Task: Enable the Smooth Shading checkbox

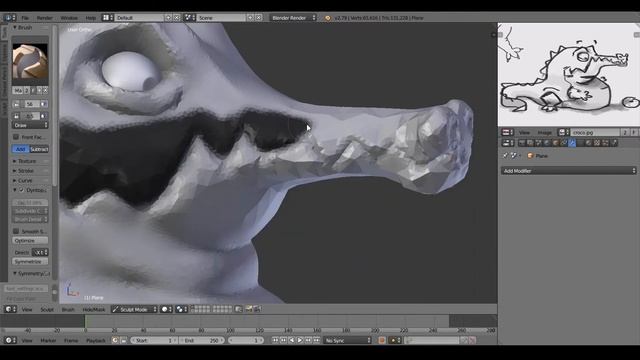Action: pyautogui.click(x=16, y=231)
